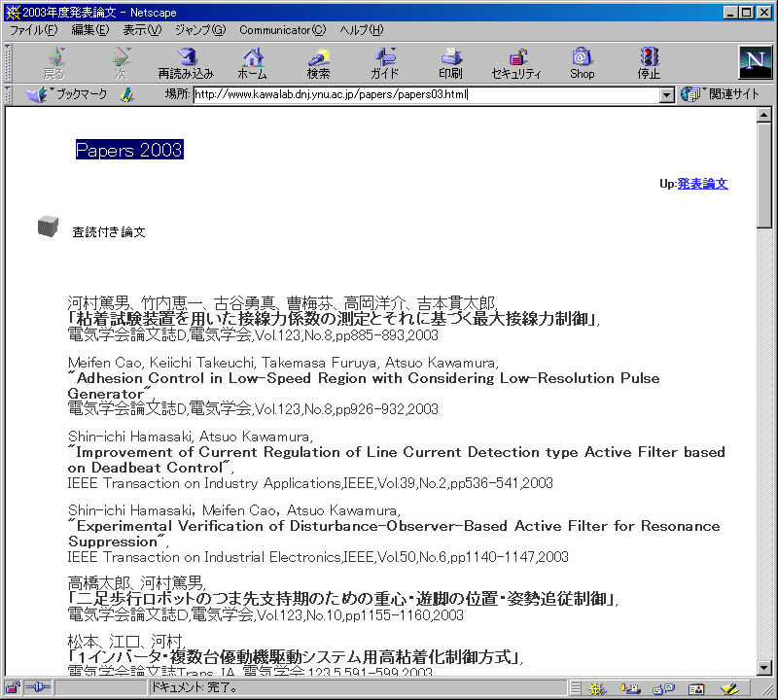778x700 pixels.
Task: Click the component bar grip handle
Action: (575, 688)
